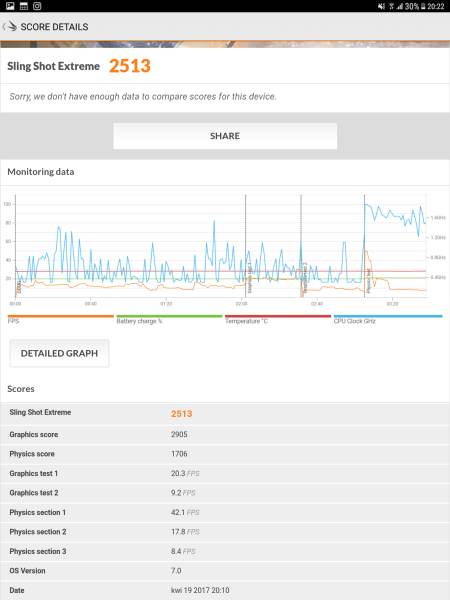Select the Graphics test 1 row
This screenshot has width=450, height=600.
click(x=225, y=473)
